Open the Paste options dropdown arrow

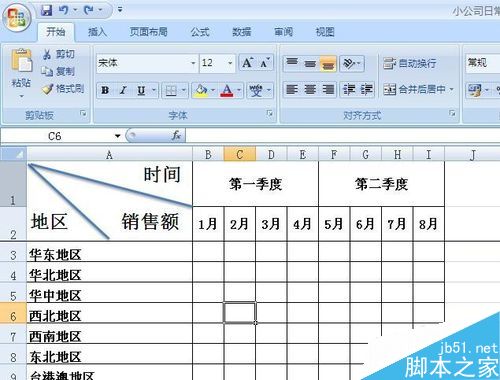click(x=22, y=96)
